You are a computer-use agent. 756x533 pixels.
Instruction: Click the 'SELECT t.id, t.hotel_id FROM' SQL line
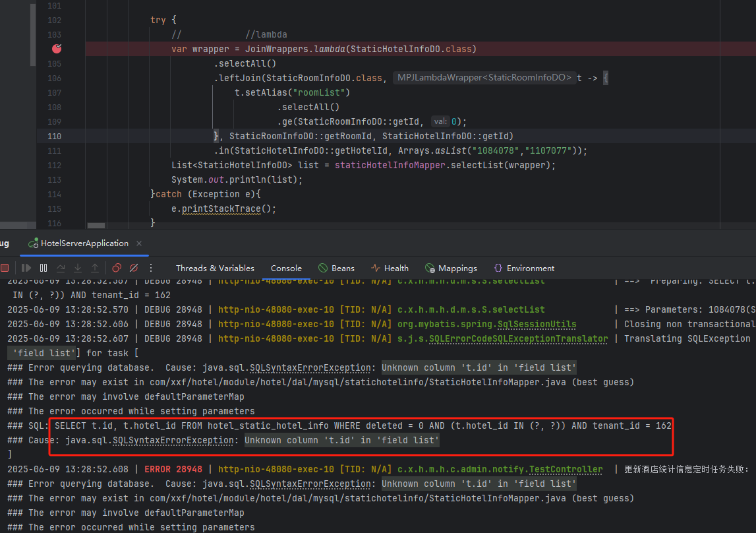click(x=363, y=425)
